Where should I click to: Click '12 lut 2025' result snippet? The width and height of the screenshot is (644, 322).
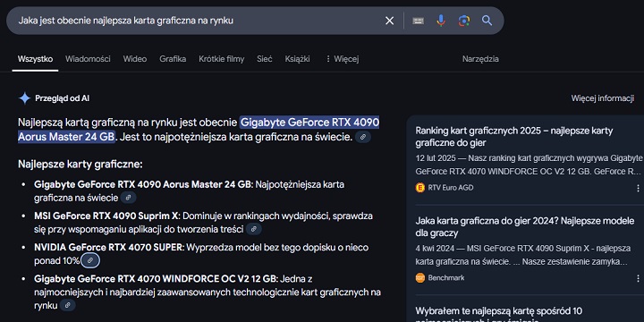coord(529,165)
